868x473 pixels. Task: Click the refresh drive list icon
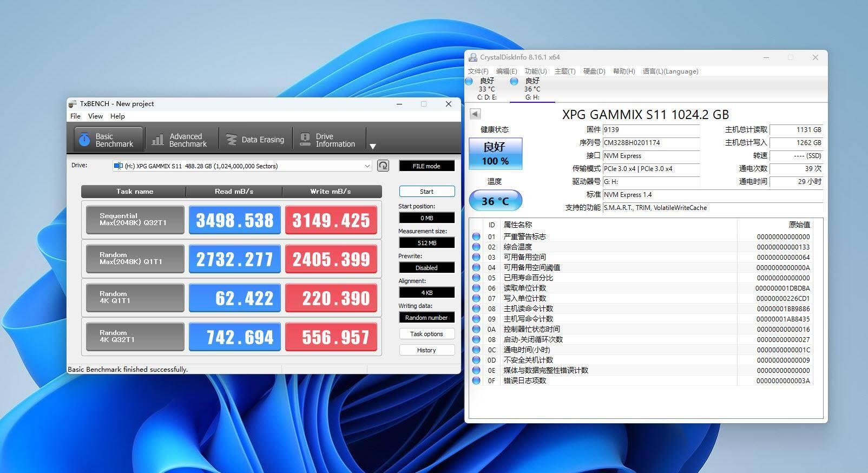click(383, 166)
